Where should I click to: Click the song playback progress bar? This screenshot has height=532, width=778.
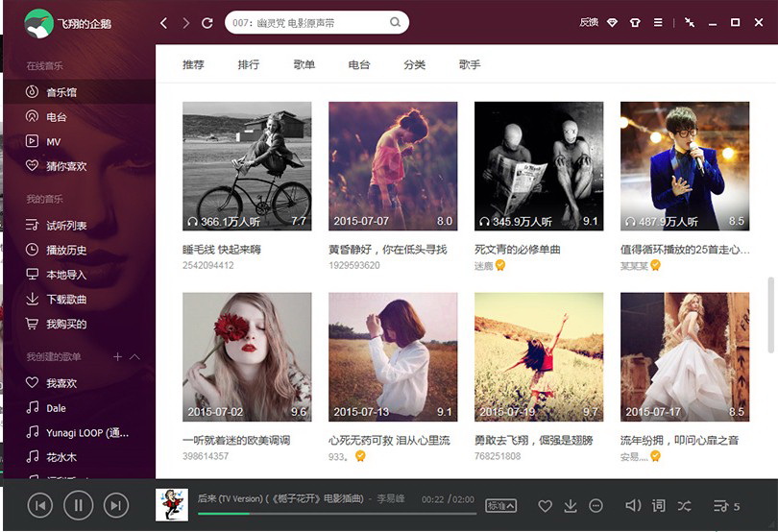coord(336,513)
